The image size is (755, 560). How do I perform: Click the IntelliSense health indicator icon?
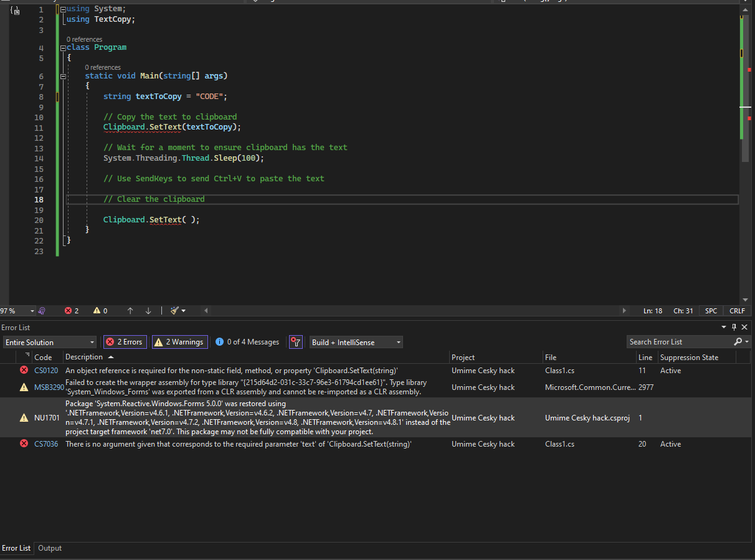[x=42, y=310]
